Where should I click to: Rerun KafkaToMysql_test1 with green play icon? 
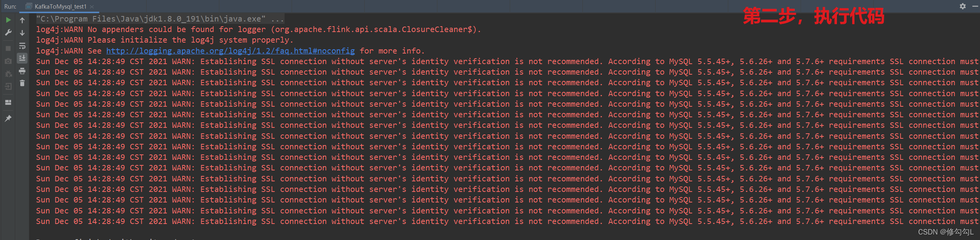pos(8,20)
